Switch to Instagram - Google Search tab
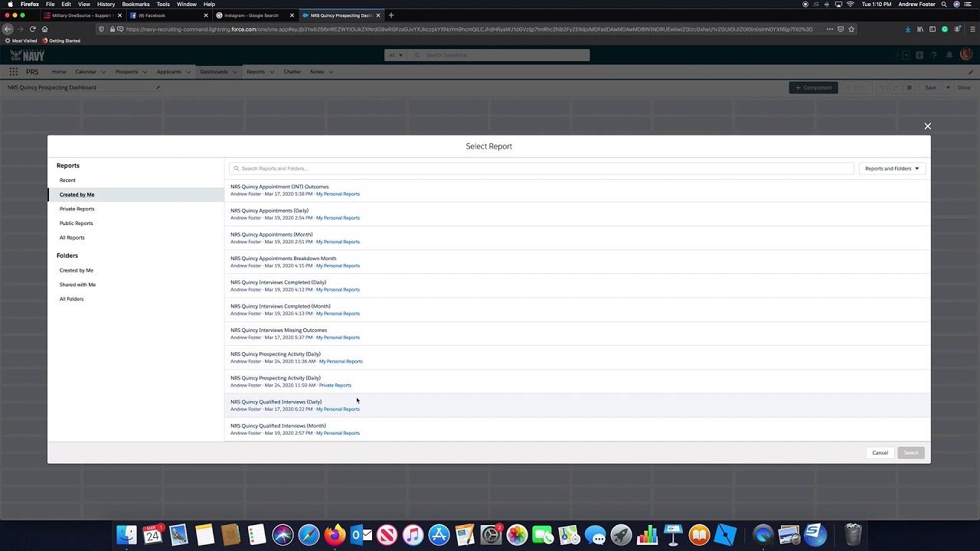Viewport: 980px width, 551px height. 256,15
